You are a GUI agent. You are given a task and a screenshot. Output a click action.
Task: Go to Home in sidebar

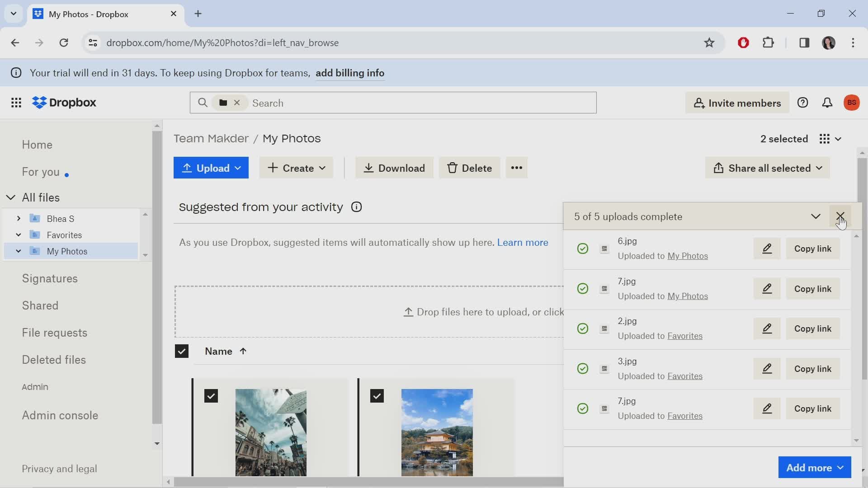(37, 145)
